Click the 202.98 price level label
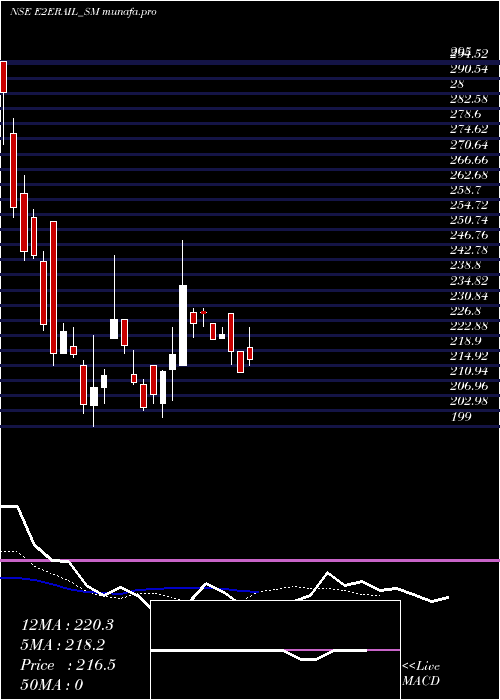The image size is (500, 700). click(469, 401)
